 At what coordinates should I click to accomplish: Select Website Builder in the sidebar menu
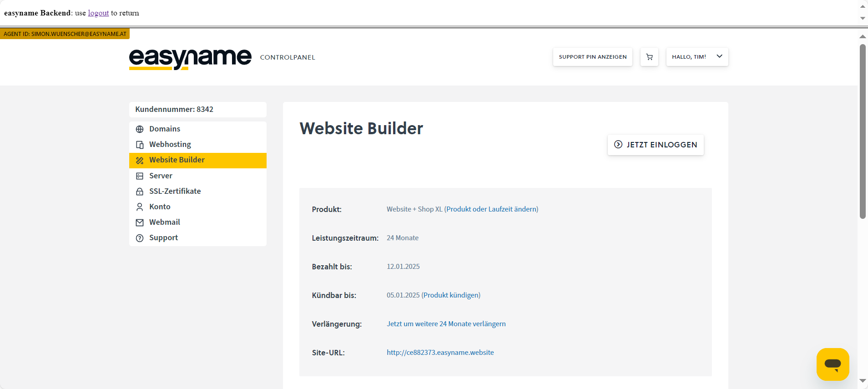coord(177,160)
